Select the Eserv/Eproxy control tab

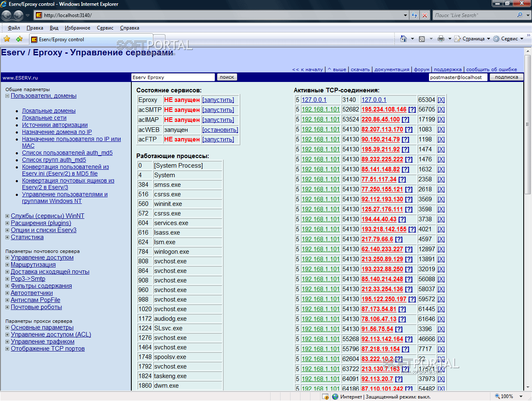pyautogui.click(x=91, y=40)
